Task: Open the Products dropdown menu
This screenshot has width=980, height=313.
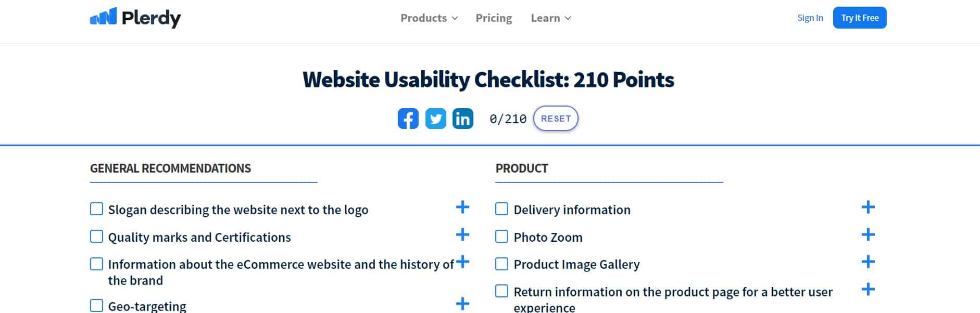Action: click(429, 18)
